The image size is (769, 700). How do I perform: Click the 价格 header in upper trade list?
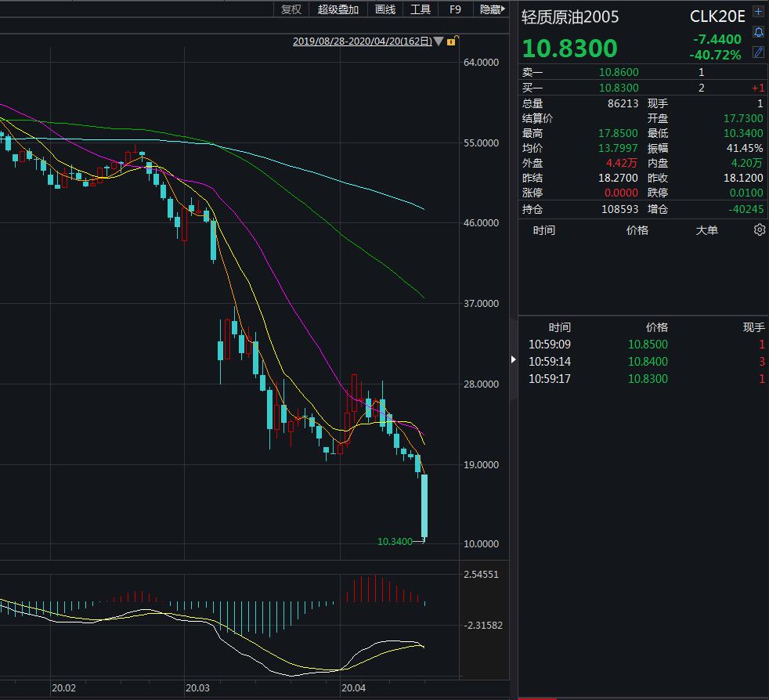point(637,230)
